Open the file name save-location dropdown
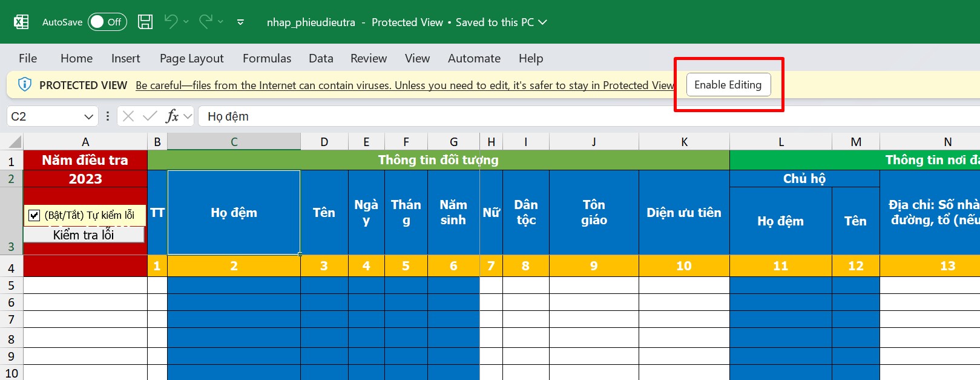 coord(542,22)
